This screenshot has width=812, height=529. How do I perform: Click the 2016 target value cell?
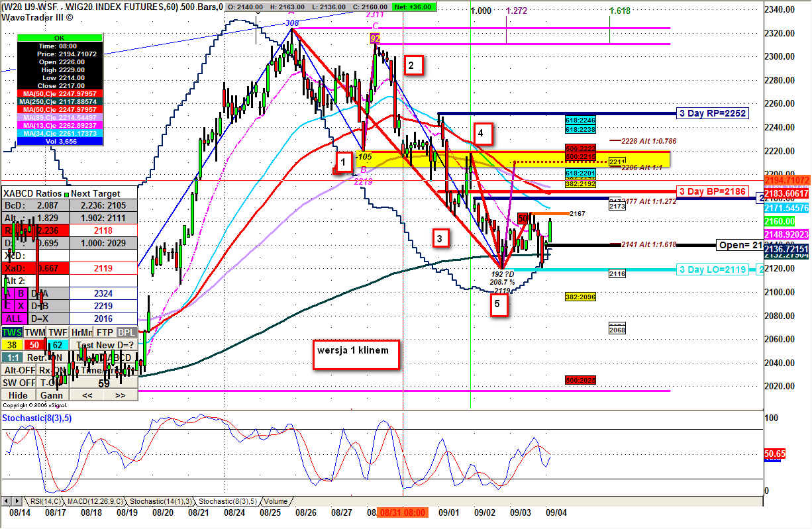(x=103, y=318)
